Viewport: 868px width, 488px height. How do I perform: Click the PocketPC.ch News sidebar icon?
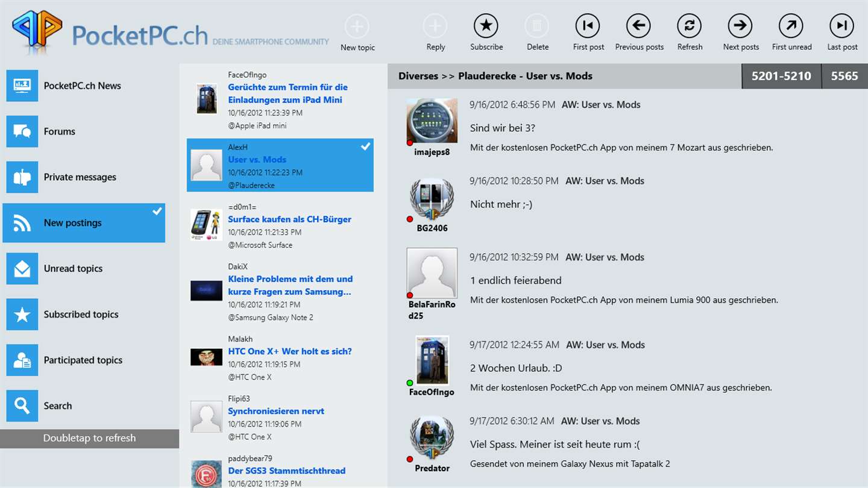pyautogui.click(x=22, y=86)
